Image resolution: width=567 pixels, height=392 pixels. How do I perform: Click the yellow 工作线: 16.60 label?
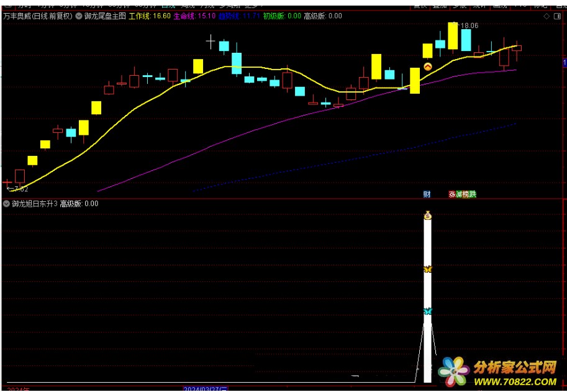150,16
